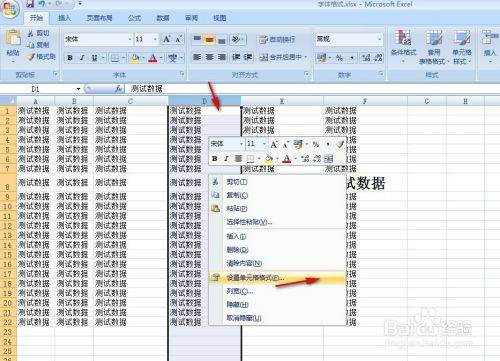Image resolution: width=500 pixels, height=361 pixels.
Task: Open the Cell Styles gallery
Action: coord(462,46)
